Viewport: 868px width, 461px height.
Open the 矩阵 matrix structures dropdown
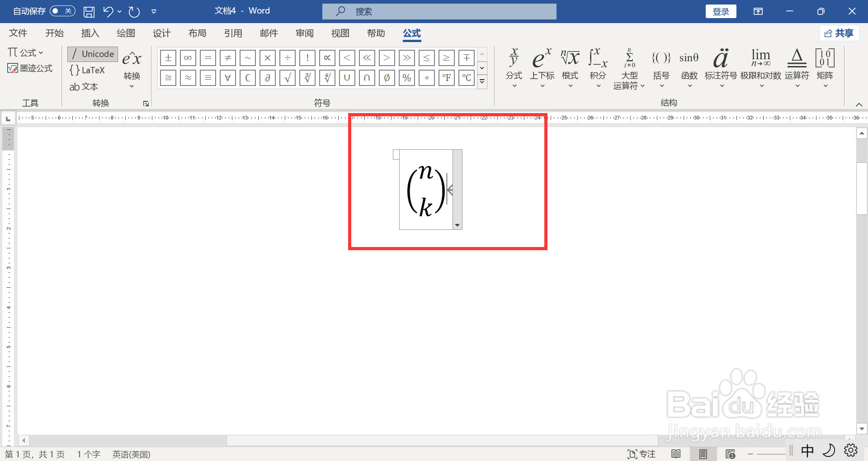825,68
